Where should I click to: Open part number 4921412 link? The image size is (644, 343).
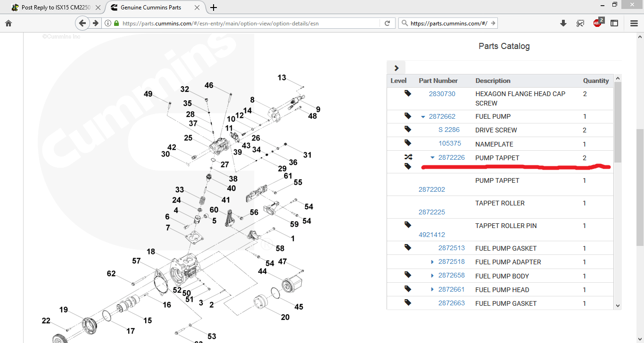click(432, 235)
